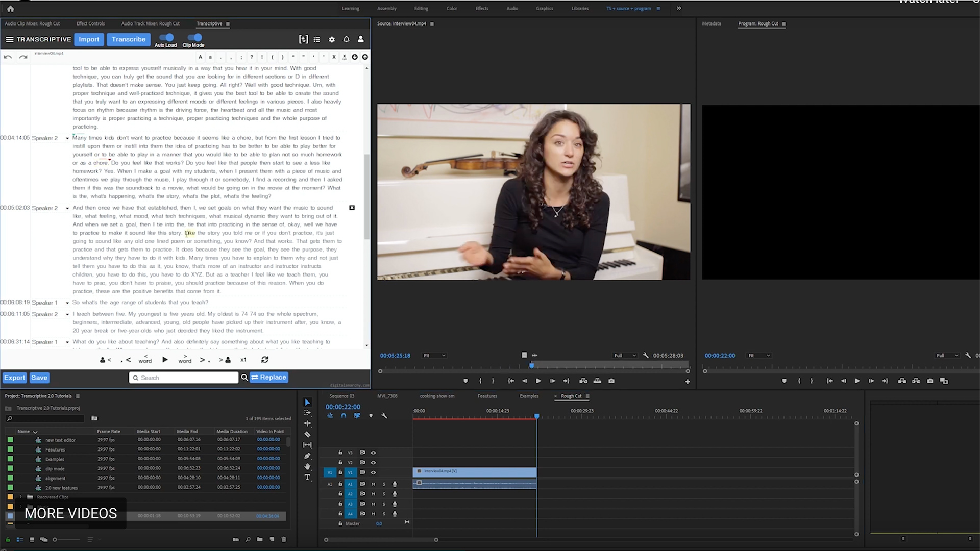980x551 pixels.
Task: Click the bell notifications icon in panel
Action: [x=346, y=39]
